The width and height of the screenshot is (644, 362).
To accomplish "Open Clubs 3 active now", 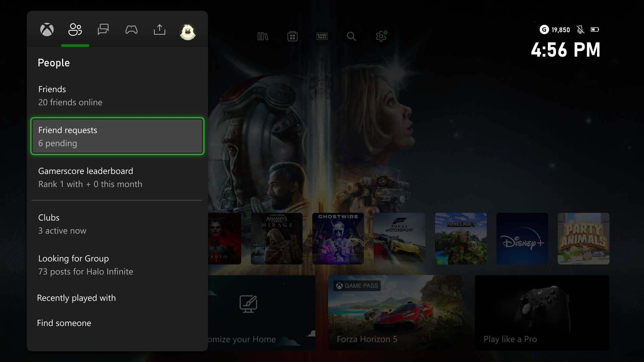I will (x=117, y=224).
